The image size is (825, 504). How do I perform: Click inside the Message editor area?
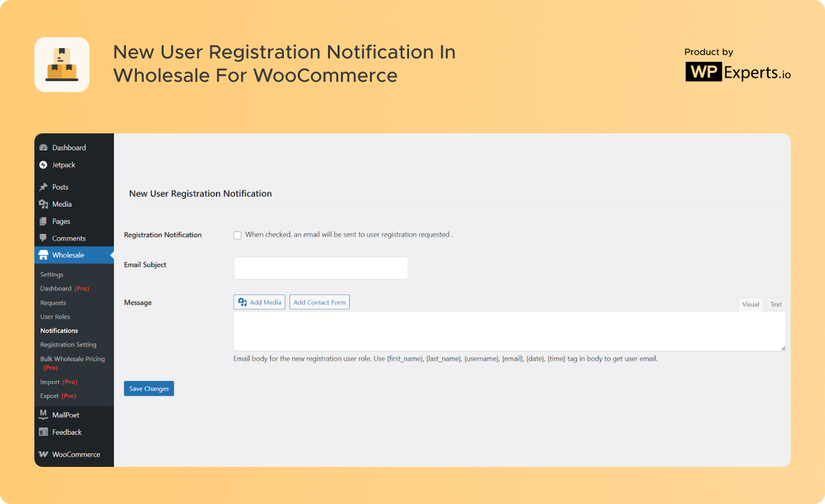pyautogui.click(x=509, y=331)
